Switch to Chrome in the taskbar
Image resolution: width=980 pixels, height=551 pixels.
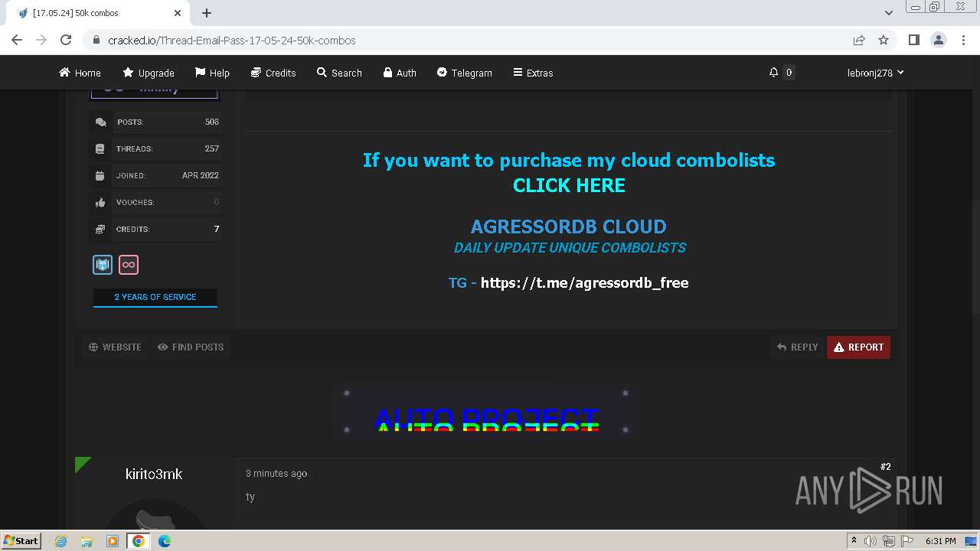(139, 541)
